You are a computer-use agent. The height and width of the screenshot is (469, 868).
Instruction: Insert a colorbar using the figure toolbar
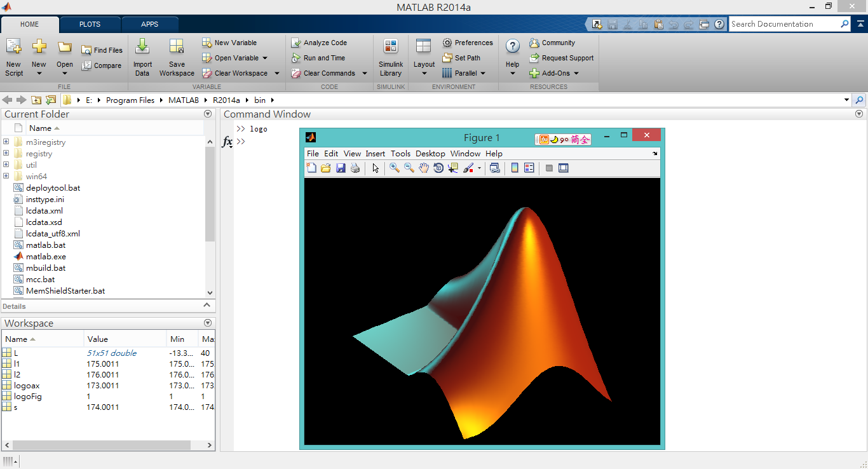tap(515, 168)
